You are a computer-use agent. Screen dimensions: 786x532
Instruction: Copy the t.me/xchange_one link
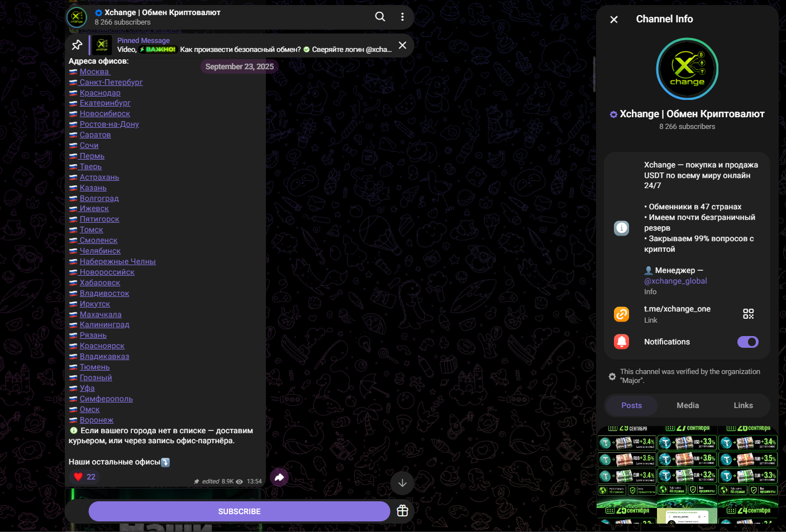677,309
